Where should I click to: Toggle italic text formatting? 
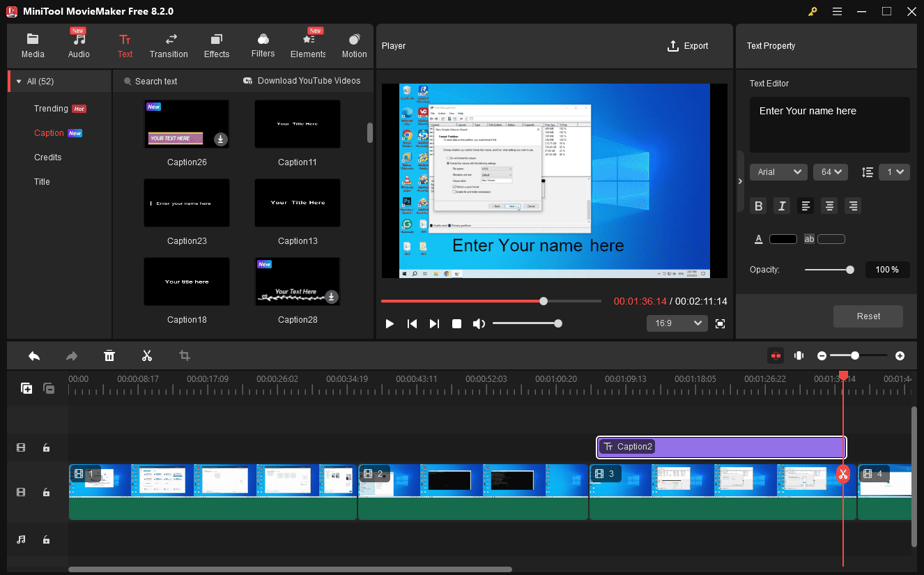[782, 206]
